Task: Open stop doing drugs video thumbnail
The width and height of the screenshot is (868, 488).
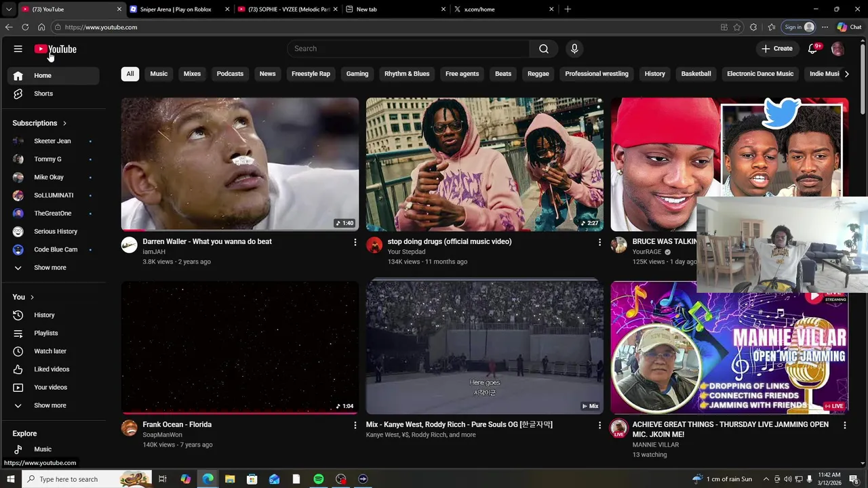Action: click(484, 165)
